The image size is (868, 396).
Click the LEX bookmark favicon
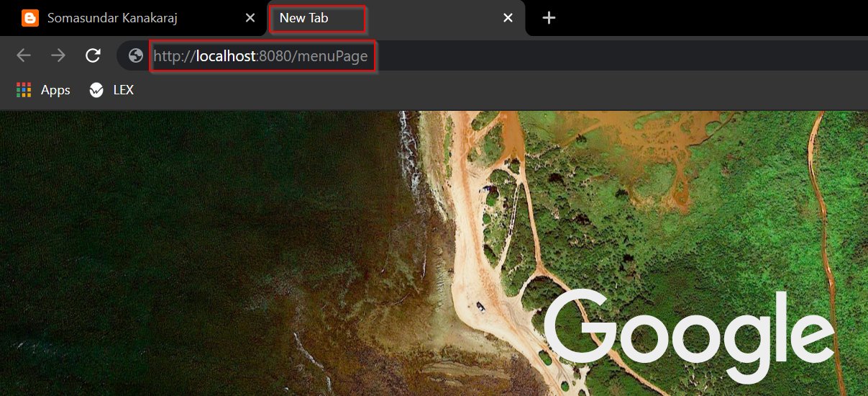pyautogui.click(x=96, y=90)
